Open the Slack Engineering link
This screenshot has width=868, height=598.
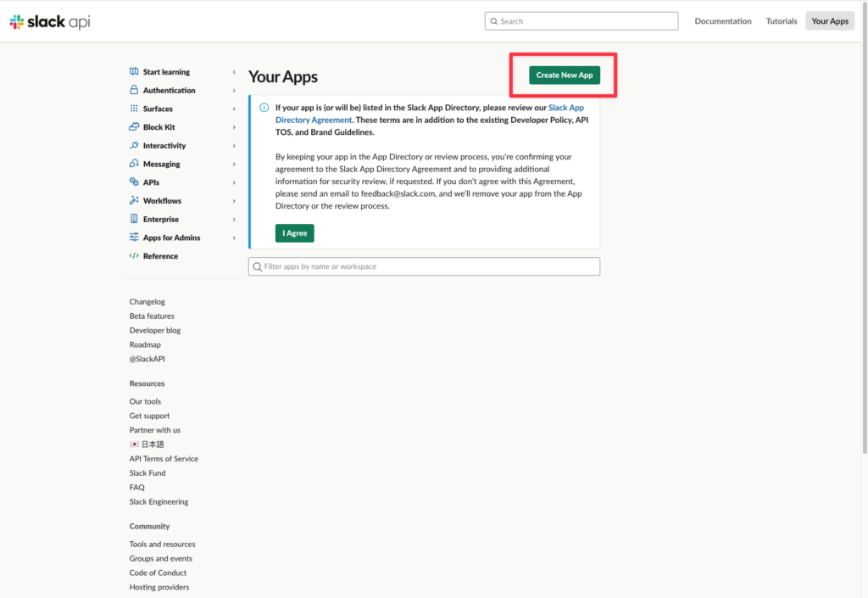pyautogui.click(x=159, y=502)
